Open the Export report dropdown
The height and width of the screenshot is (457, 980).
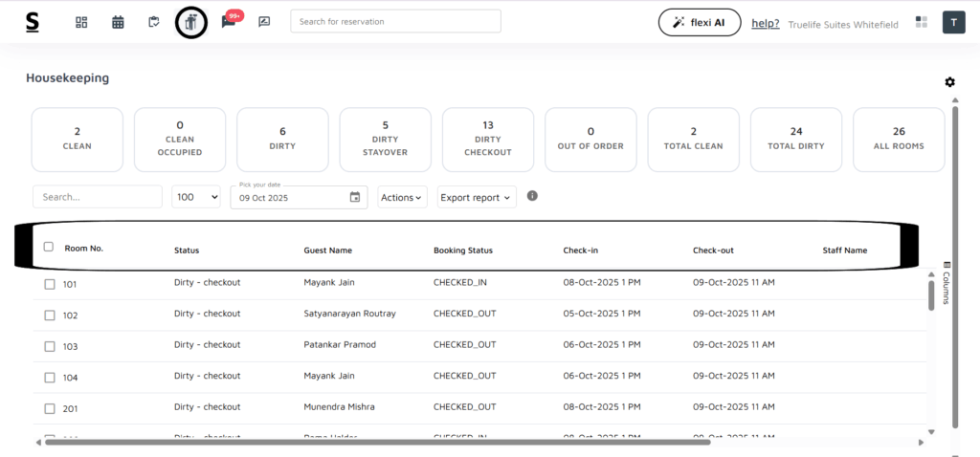coord(476,197)
